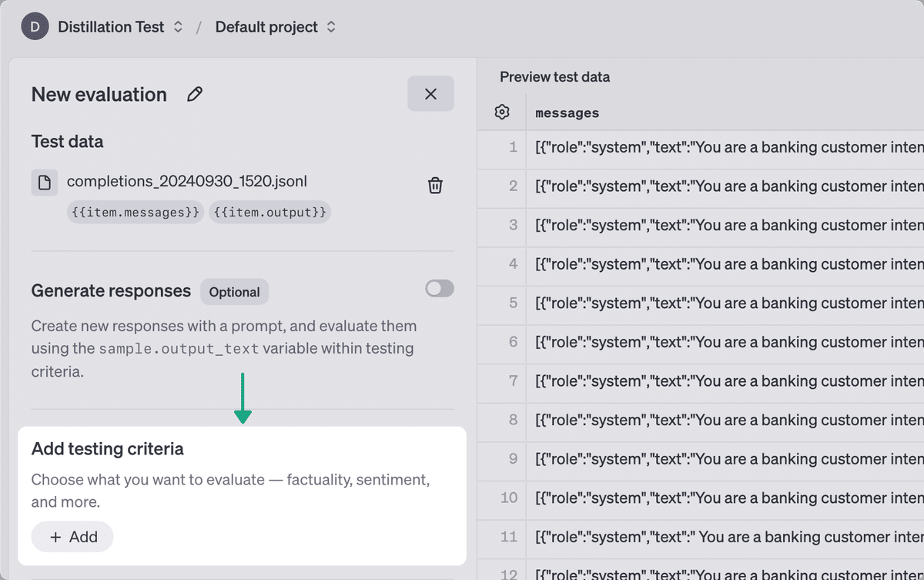Add a testing criterion with the Add button
The width and height of the screenshot is (924, 580).
pos(72,537)
